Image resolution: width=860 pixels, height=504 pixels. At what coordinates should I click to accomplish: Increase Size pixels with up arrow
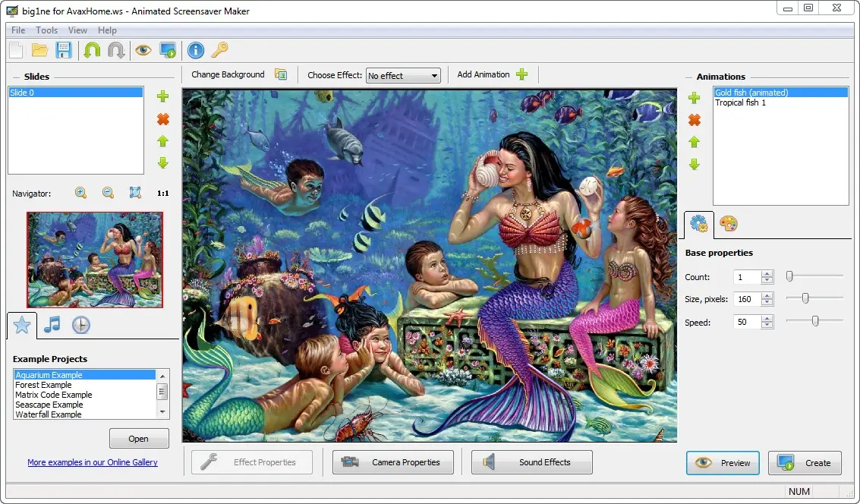767,295
